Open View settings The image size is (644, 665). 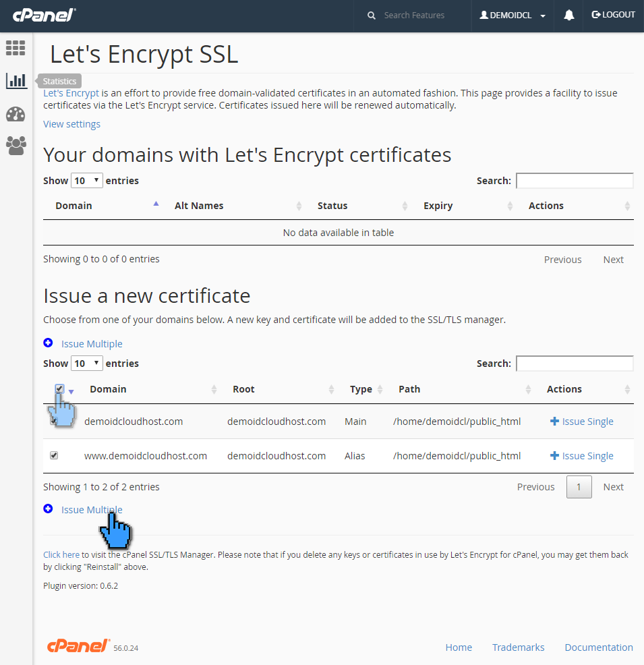[x=71, y=123]
